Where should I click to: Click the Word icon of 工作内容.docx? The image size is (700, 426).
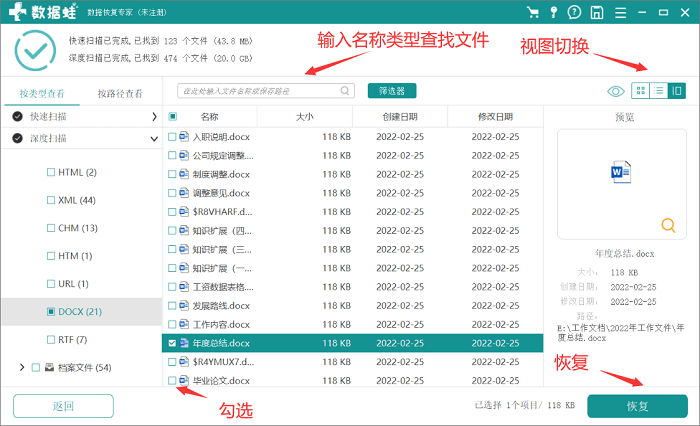click(x=184, y=324)
